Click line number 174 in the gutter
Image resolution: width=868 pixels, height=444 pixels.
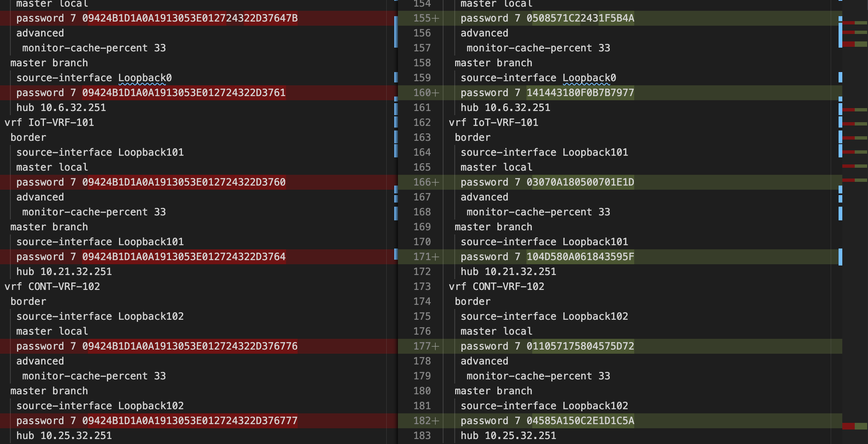[x=422, y=302]
